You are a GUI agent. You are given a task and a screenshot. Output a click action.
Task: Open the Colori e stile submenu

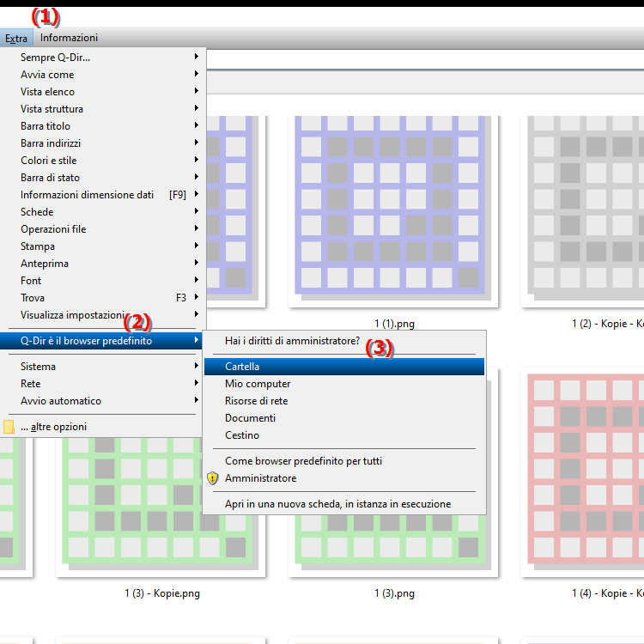point(101,161)
